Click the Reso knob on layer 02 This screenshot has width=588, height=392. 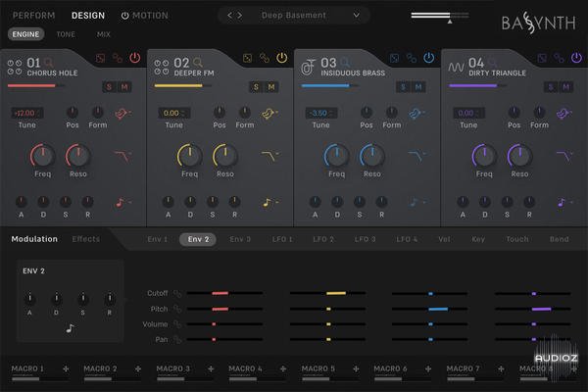coord(225,155)
